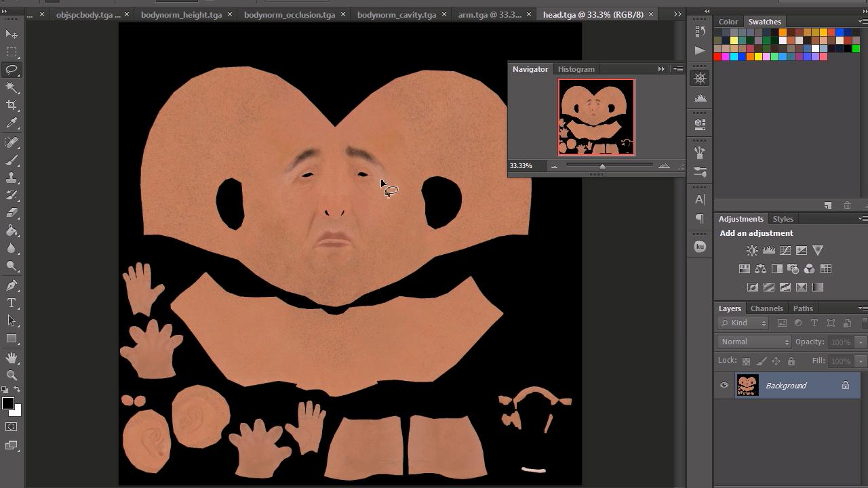Select the Crop tool
Viewport: 868px width, 488px height.
pyautogui.click(x=12, y=105)
